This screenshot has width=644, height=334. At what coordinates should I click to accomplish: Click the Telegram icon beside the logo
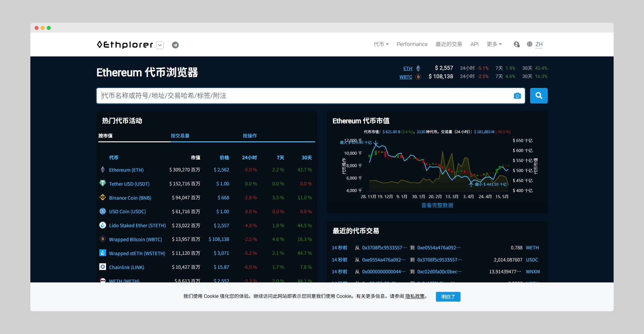pyautogui.click(x=175, y=45)
